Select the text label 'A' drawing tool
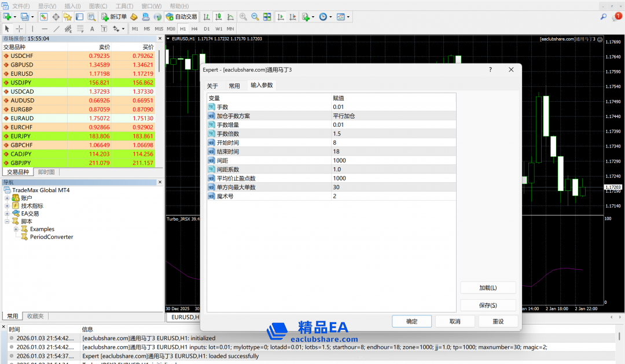Image resolution: width=625 pixels, height=364 pixels. point(92,28)
